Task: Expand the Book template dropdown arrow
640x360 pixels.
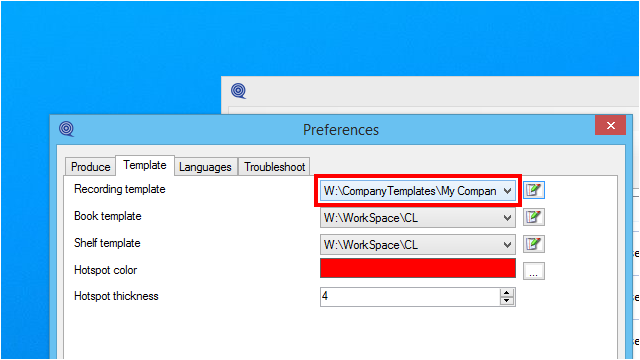Action: pos(507,218)
